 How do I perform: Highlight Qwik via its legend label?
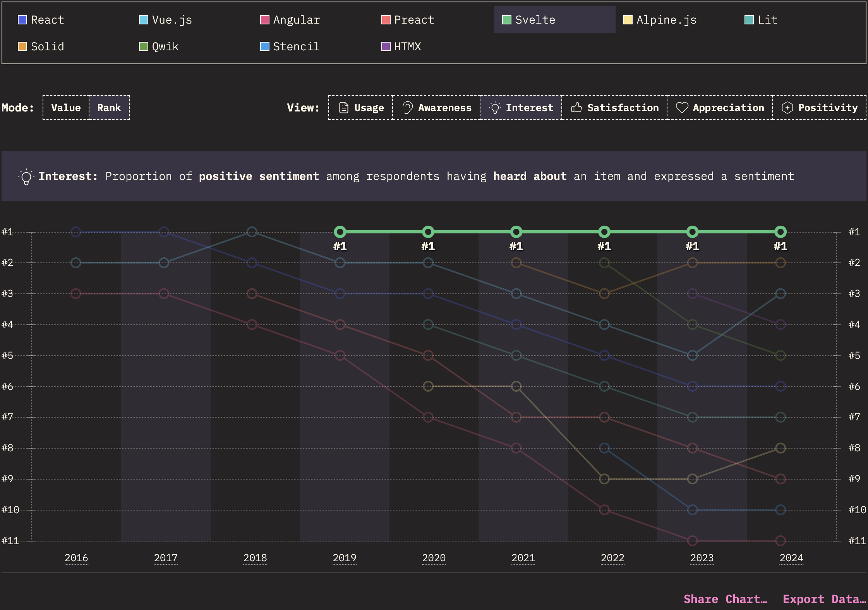pos(165,46)
